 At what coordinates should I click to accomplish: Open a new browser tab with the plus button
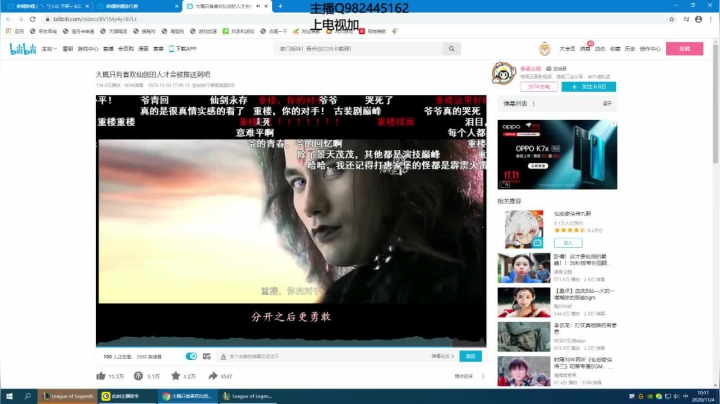[280, 6]
